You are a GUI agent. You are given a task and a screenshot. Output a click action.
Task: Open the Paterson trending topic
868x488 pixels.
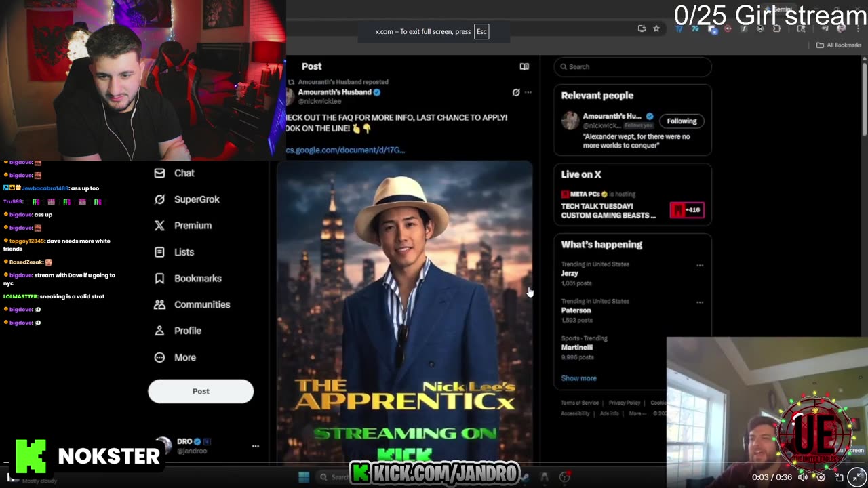(576, 310)
